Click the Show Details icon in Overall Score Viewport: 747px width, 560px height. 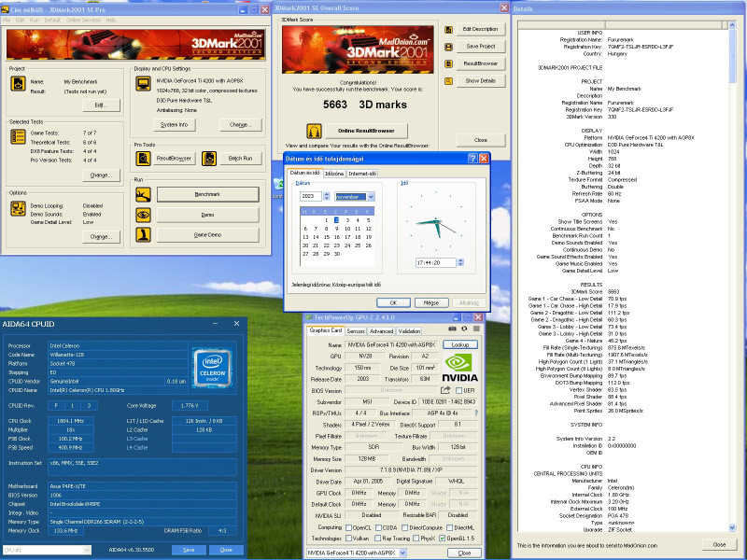coord(448,81)
